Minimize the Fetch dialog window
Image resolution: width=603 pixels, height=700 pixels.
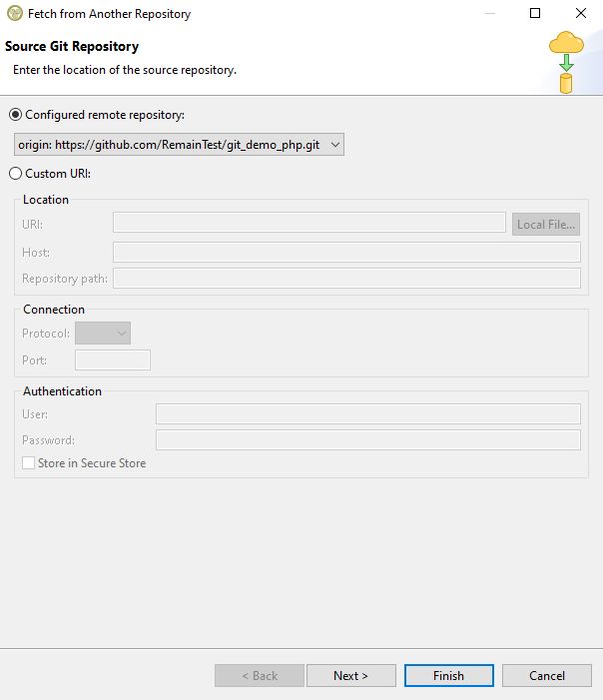489,14
